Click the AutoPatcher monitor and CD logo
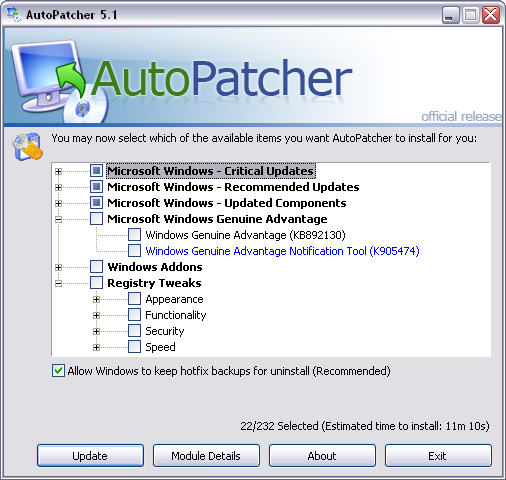 point(59,81)
